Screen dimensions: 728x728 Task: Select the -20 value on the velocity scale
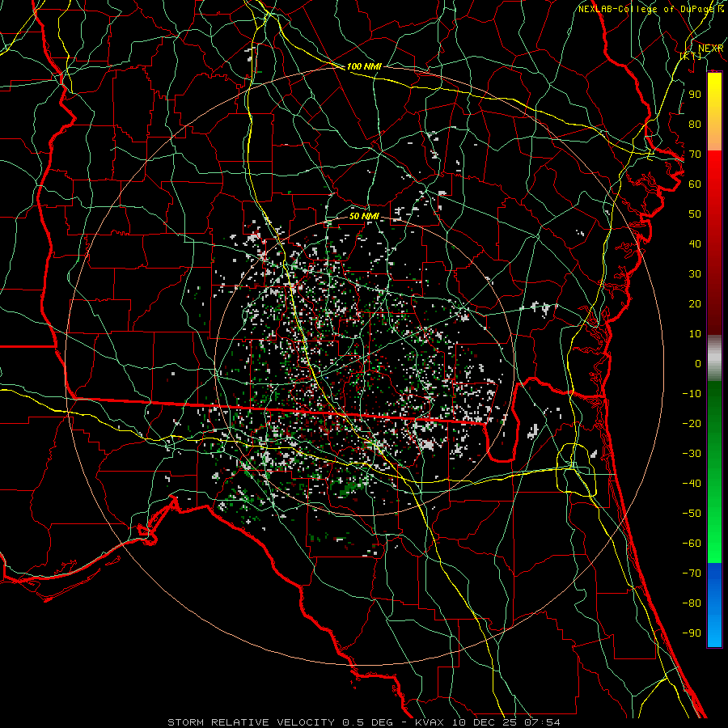692,423
